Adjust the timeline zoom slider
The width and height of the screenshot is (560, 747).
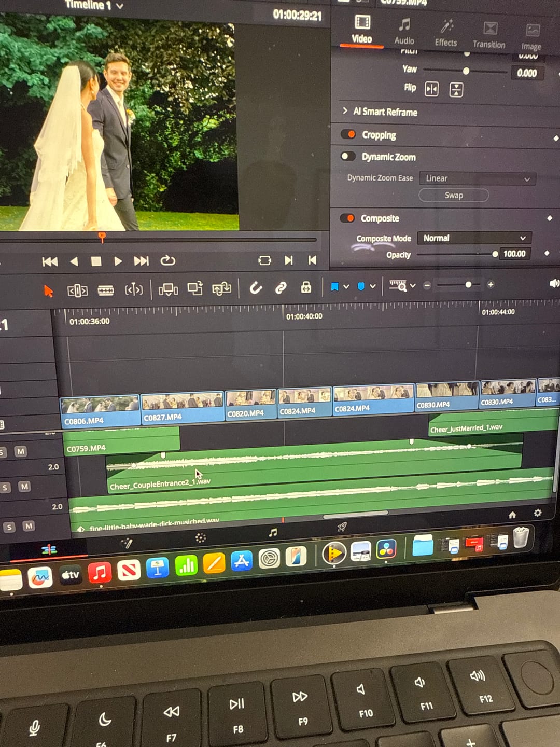458,285
